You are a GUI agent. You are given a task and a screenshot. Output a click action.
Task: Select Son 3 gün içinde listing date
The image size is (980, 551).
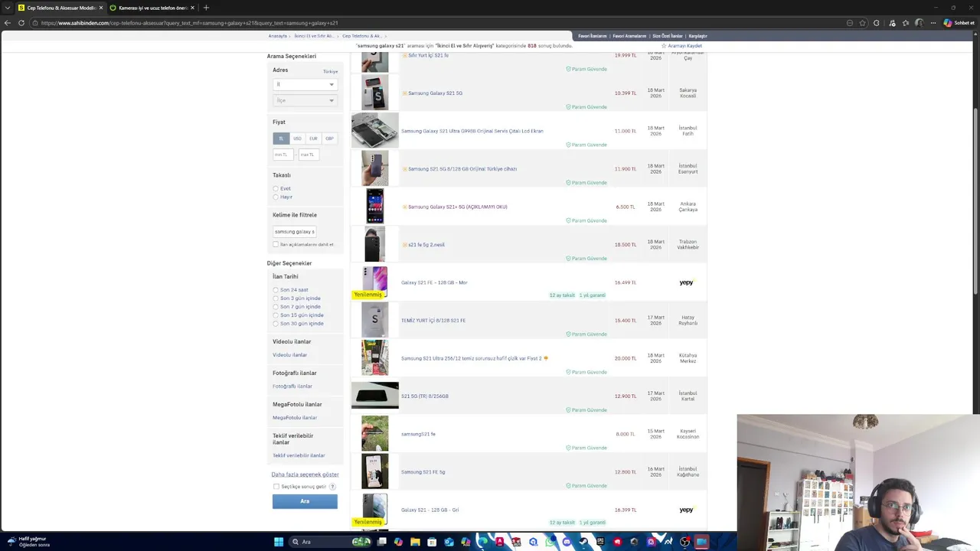tap(276, 298)
